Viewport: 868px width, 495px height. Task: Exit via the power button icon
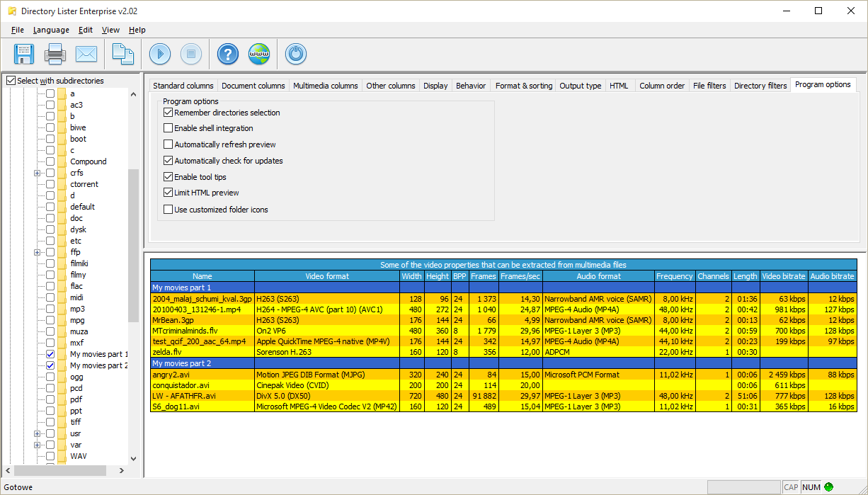(x=295, y=54)
